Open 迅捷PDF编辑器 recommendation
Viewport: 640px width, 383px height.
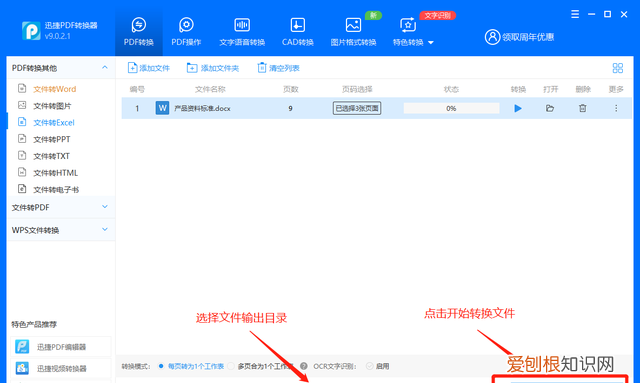(x=61, y=347)
